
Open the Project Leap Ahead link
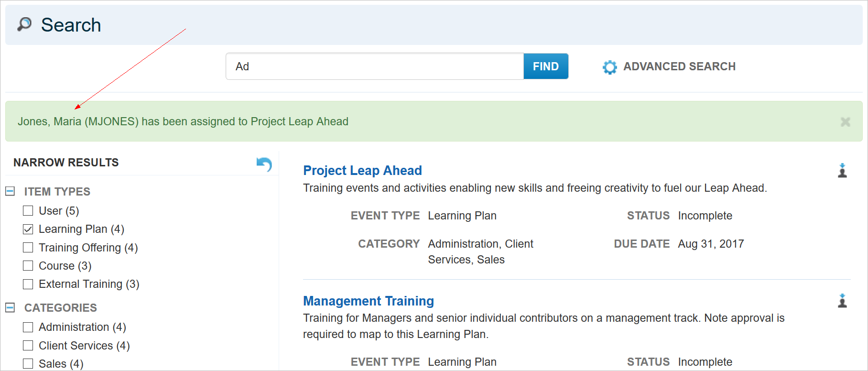tap(362, 171)
